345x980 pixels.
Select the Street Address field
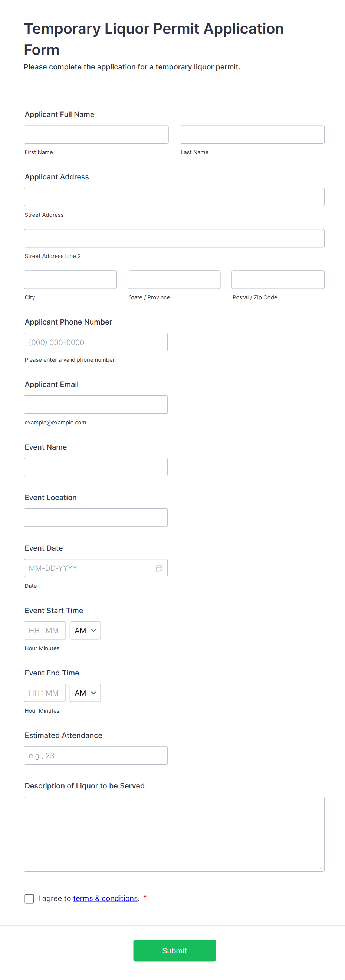[x=174, y=197]
